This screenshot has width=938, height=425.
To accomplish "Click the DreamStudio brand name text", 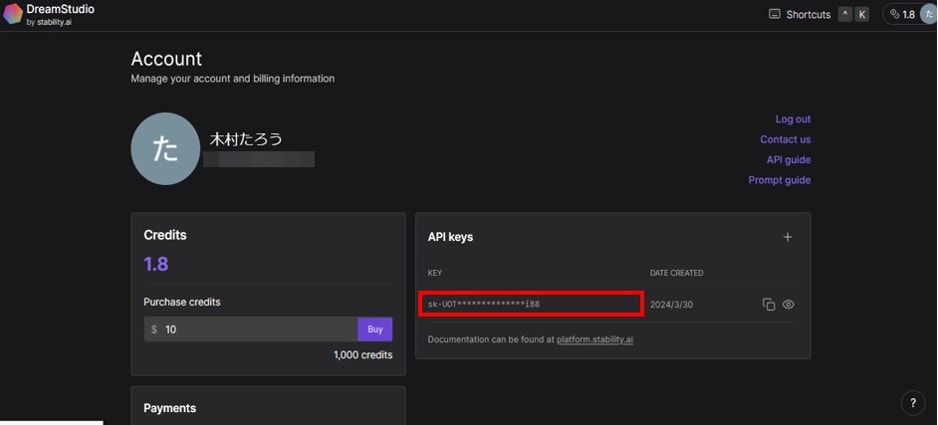I will [x=60, y=10].
